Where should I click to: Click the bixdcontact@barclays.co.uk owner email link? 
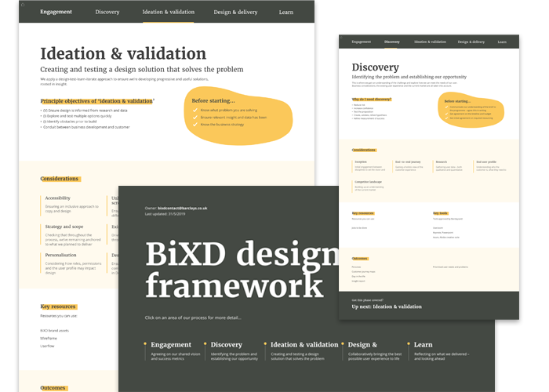(x=183, y=208)
